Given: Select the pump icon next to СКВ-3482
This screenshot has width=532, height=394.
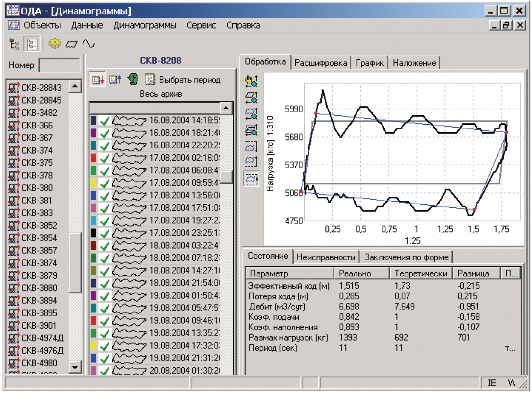Looking at the screenshot, I should coord(14,113).
